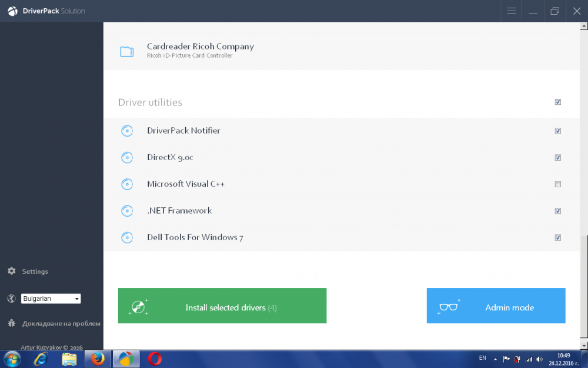Click the Докладване на проблем link

61,323
